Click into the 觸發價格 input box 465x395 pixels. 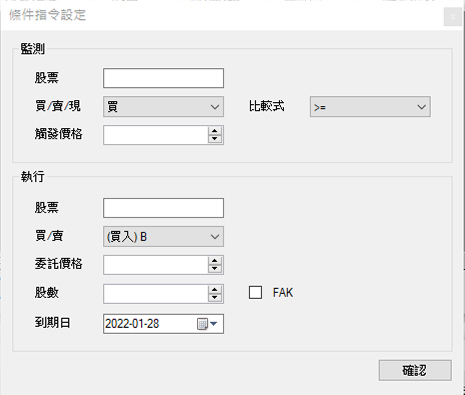(156, 135)
